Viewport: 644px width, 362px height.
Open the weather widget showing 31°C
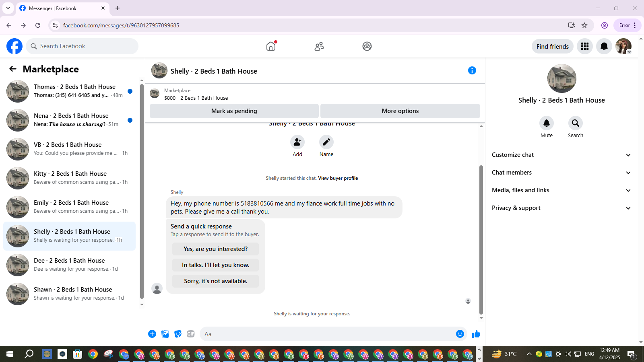click(x=505, y=354)
